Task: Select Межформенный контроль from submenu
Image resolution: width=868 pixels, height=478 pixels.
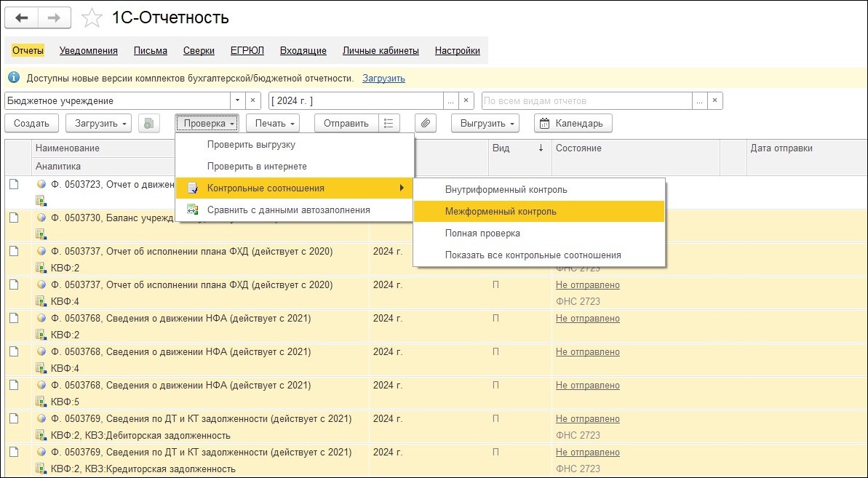Action: tap(501, 212)
